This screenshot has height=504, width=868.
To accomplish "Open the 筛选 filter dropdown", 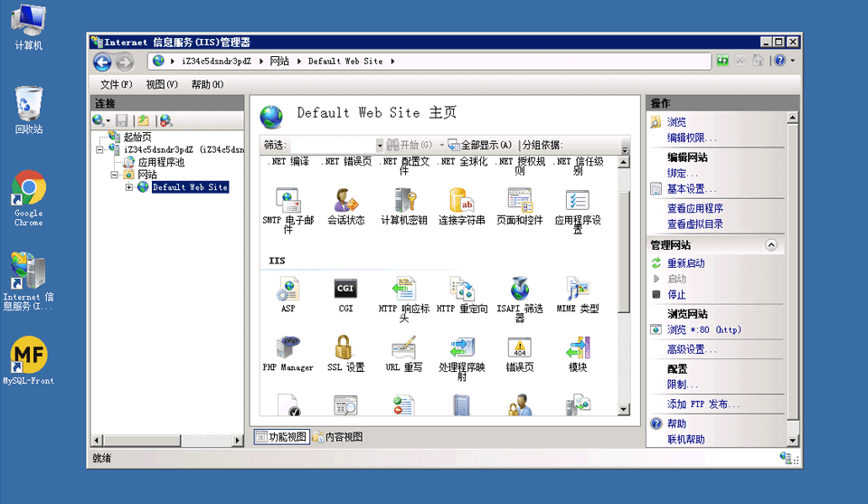I will coord(380,145).
